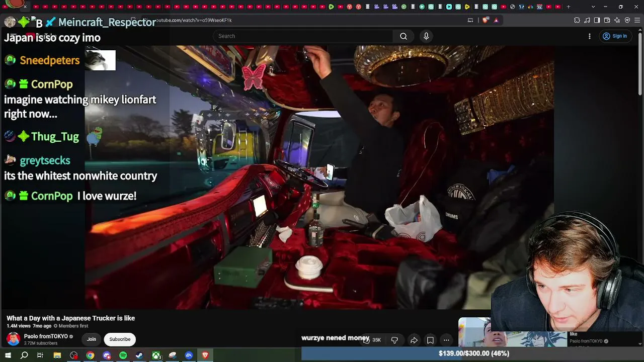Open the browser extensions puzzle icon

[577, 20]
